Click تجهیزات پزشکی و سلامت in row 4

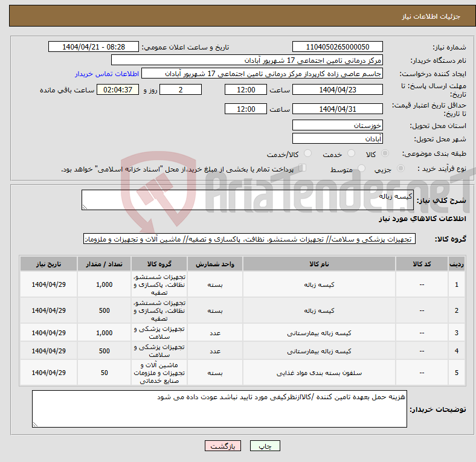(159, 351)
